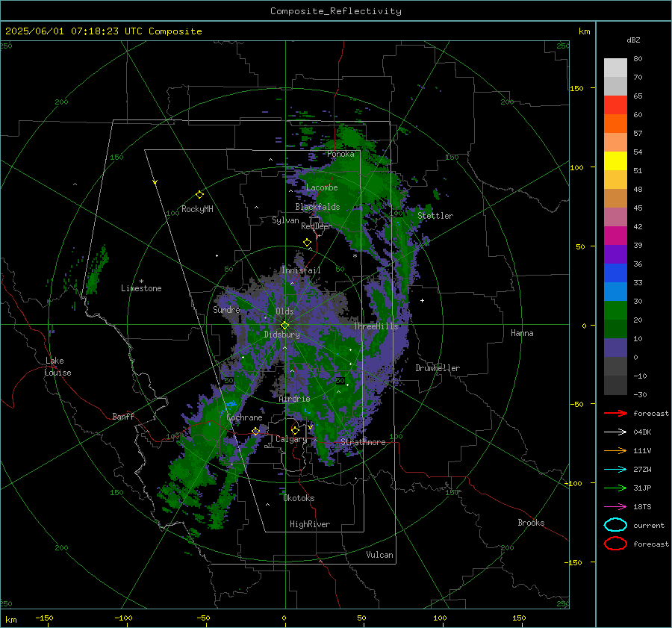Pick the red 60 dBZ legend swatch
The height and width of the screenshot is (628, 672).
[x=615, y=105]
